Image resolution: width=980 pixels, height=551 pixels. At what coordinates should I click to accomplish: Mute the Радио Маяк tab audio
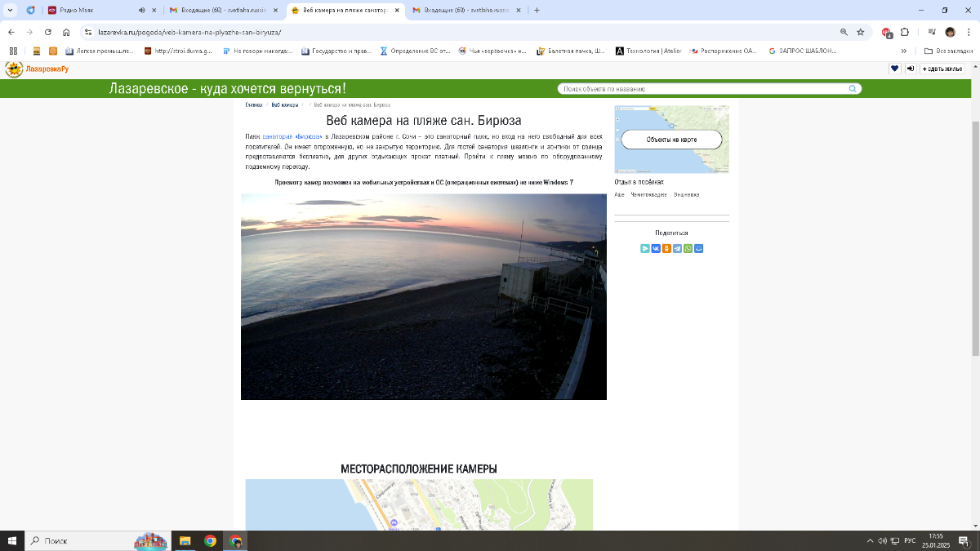[x=141, y=11]
